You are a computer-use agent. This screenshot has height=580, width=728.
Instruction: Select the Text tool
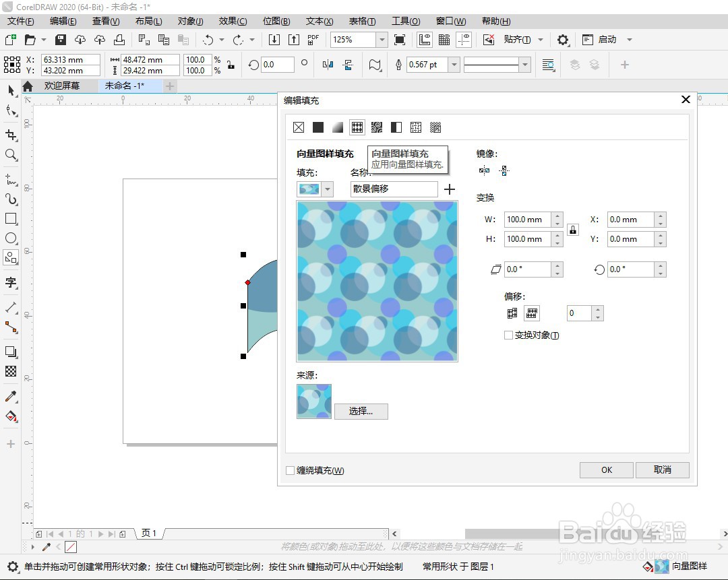coord(11,282)
